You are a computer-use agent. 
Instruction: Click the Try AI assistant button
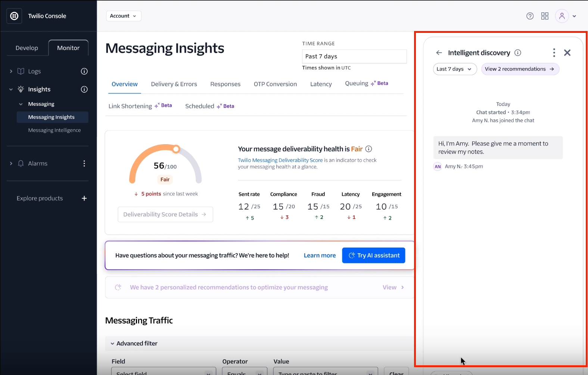[373, 255]
